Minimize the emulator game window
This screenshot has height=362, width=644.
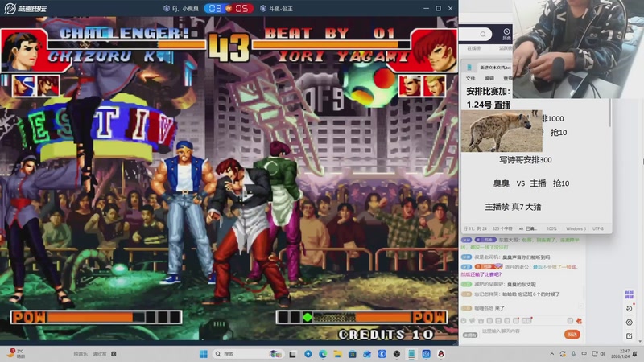[x=426, y=8]
